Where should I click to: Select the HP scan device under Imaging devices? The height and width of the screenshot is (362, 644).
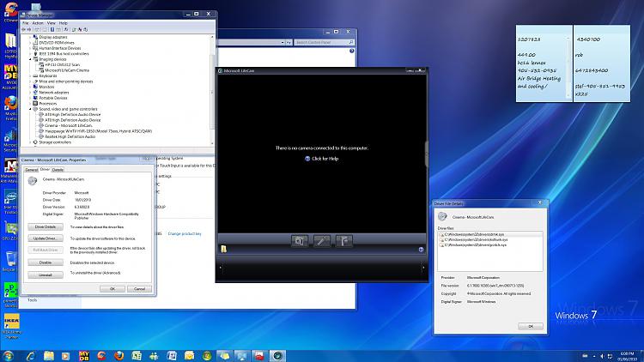pos(62,65)
